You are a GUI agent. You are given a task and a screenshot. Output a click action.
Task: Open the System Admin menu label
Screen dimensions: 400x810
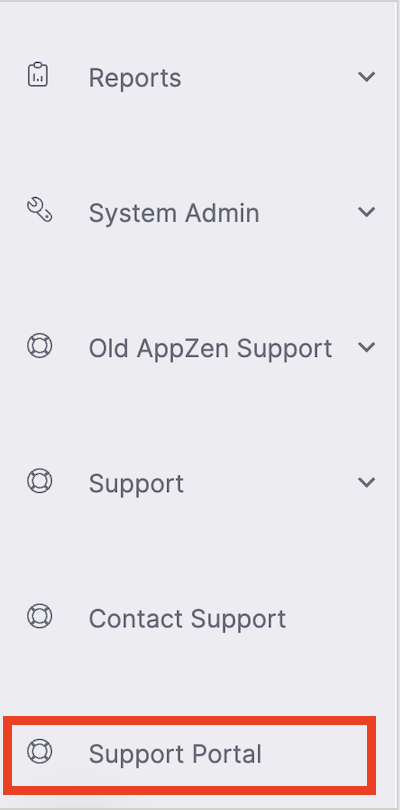pyautogui.click(x=174, y=213)
